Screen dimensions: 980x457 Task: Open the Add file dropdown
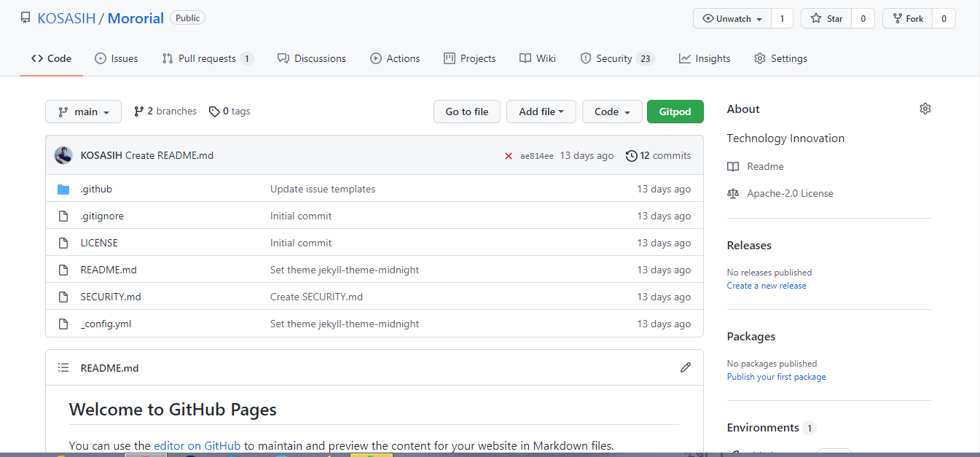(x=541, y=112)
